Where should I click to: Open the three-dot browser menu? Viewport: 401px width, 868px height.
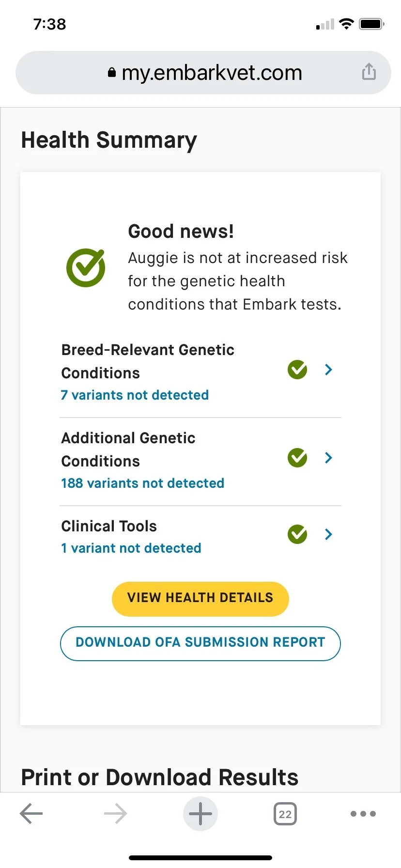[363, 814]
